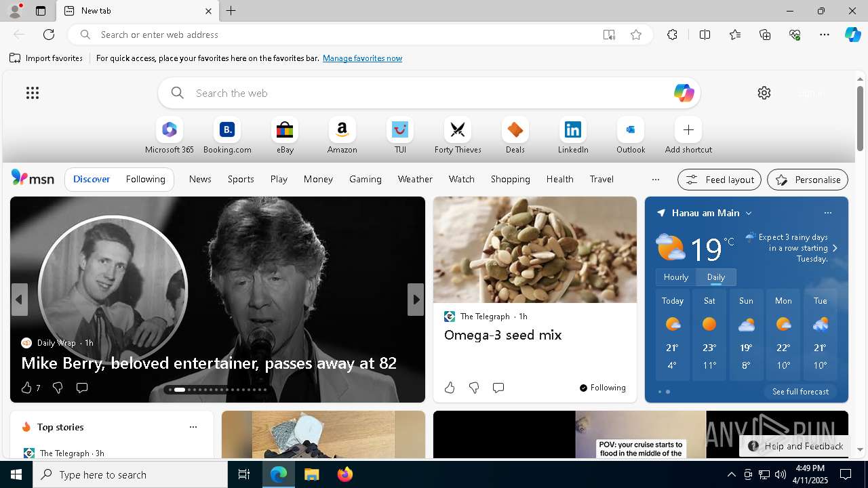Open page settings gear icon
The width and height of the screenshot is (868, 488).
764,93
